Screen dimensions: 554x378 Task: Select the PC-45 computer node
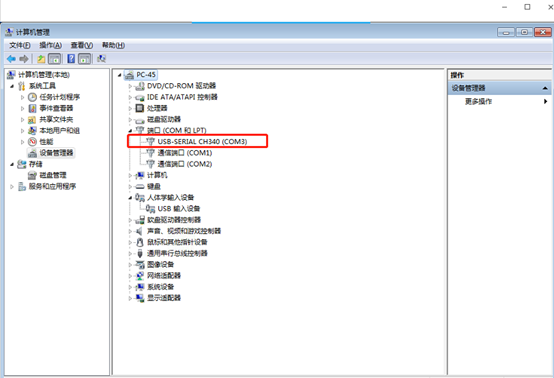[x=146, y=75]
